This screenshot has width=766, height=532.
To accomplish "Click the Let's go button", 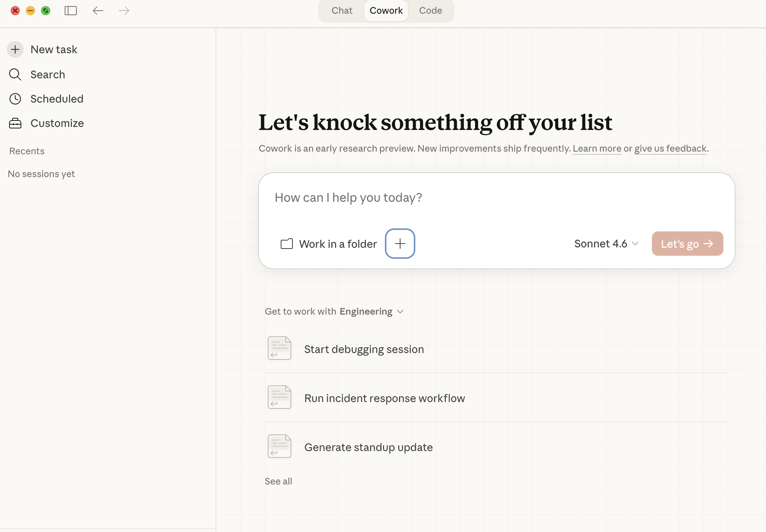I will click(687, 244).
